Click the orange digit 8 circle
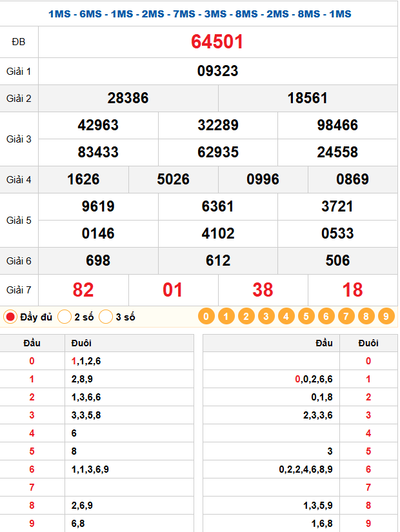400x532 pixels. pos(366,316)
